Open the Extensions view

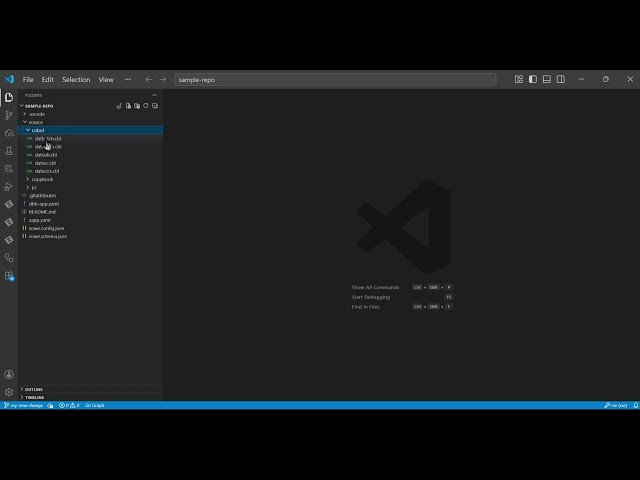coord(9,276)
